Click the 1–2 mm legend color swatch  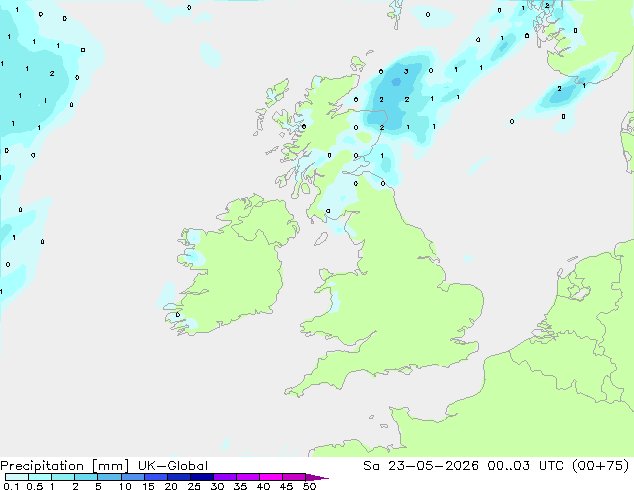63,477
